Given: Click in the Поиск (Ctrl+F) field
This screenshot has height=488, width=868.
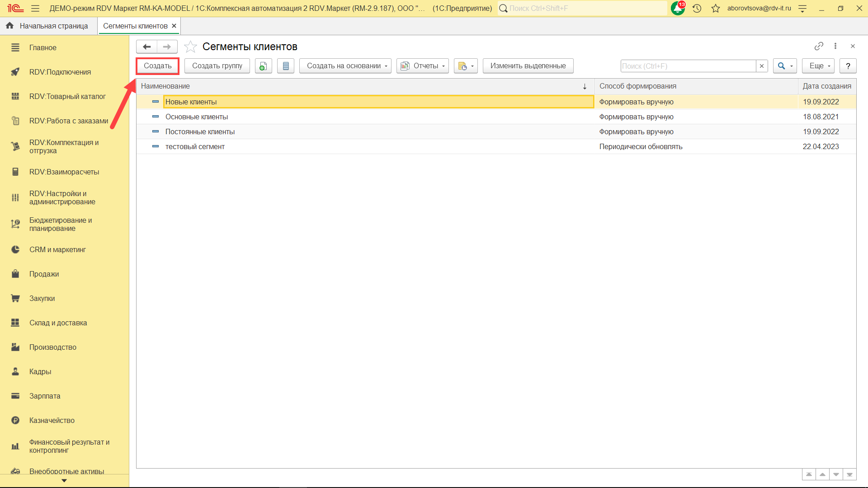Looking at the screenshot, I should coord(687,66).
